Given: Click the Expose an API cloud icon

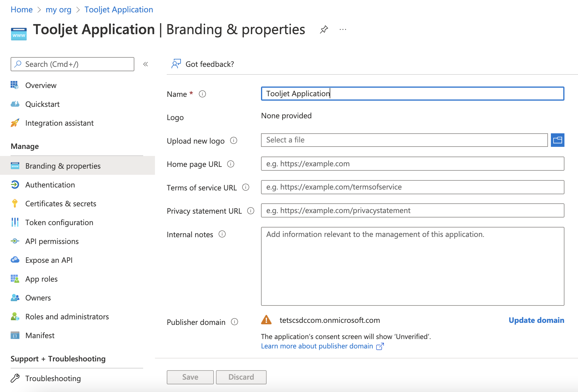Looking at the screenshot, I should point(15,260).
